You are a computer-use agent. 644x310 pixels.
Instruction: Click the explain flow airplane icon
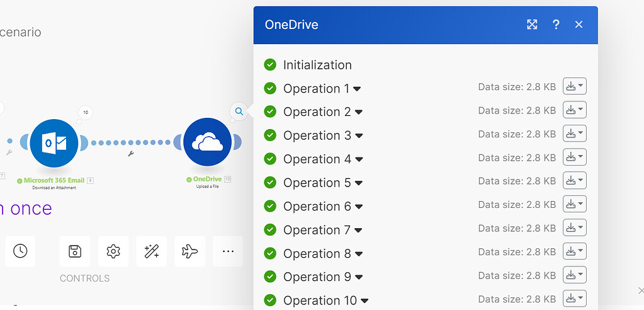(189, 251)
